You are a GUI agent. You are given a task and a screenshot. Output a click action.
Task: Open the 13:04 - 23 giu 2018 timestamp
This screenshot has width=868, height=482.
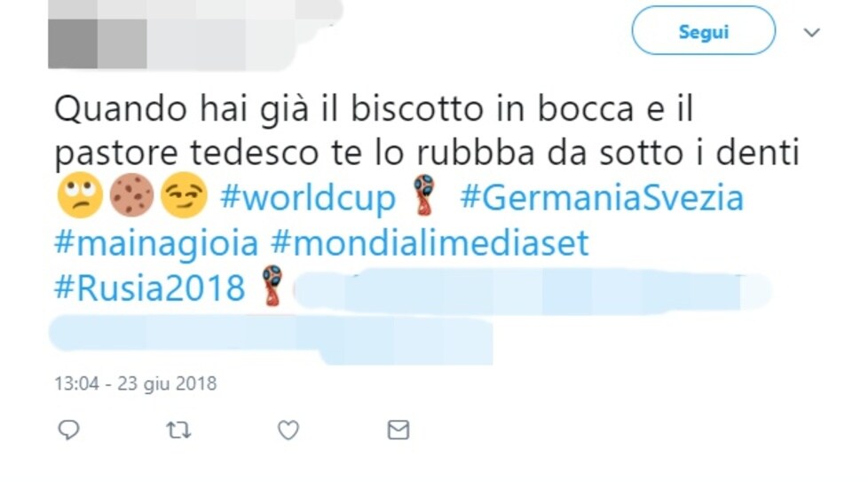(x=136, y=383)
